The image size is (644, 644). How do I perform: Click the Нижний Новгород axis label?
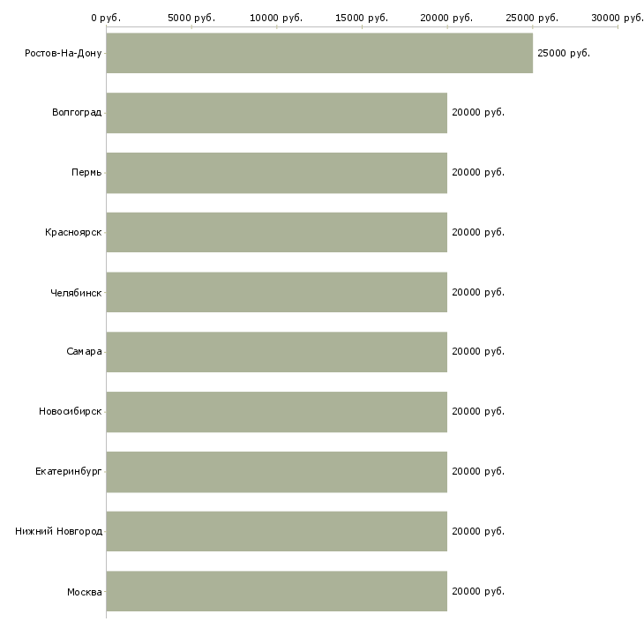(58, 531)
